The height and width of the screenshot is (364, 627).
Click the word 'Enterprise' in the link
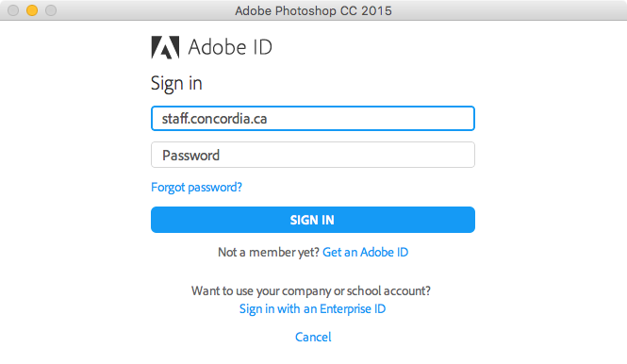345,308
